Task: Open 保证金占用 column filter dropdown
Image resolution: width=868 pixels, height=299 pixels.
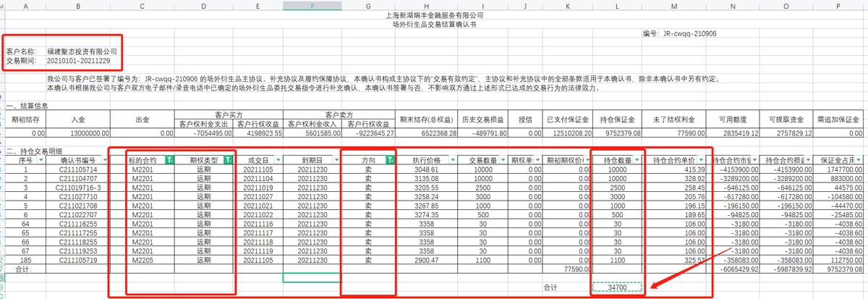Action: (862, 160)
